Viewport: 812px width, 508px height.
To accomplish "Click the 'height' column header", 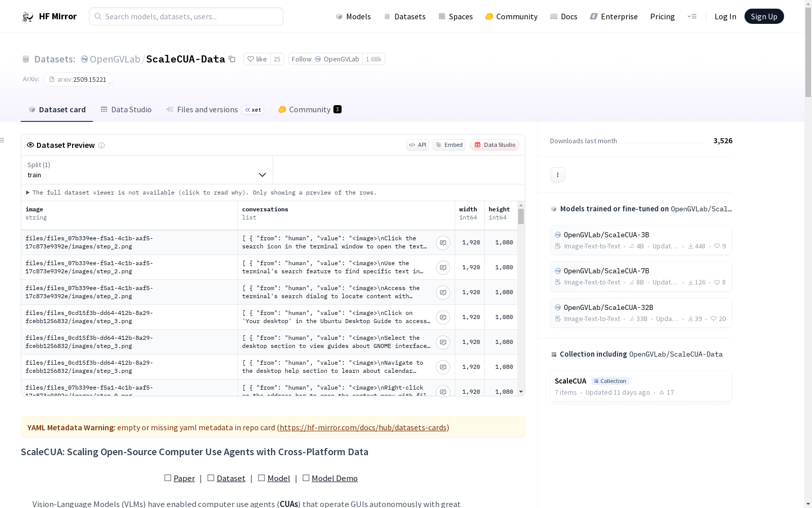I will coord(500,215).
